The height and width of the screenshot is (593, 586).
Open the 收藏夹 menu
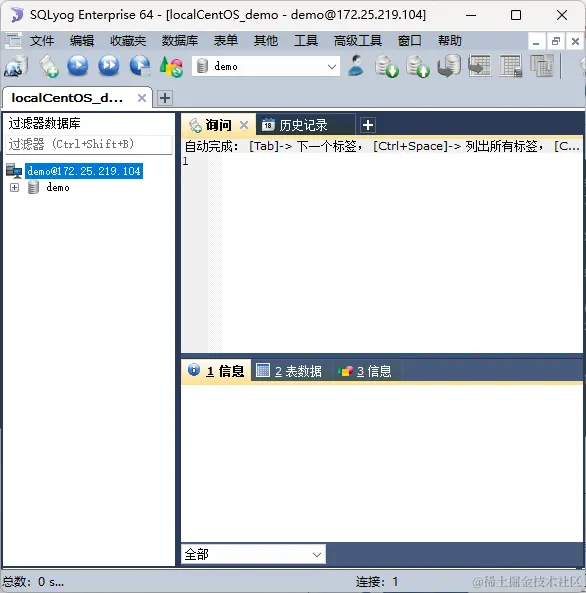point(128,40)
